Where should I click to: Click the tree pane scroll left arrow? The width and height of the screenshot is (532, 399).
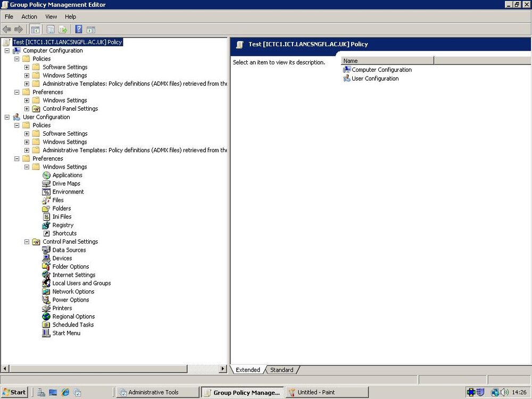tap(5, 369)
